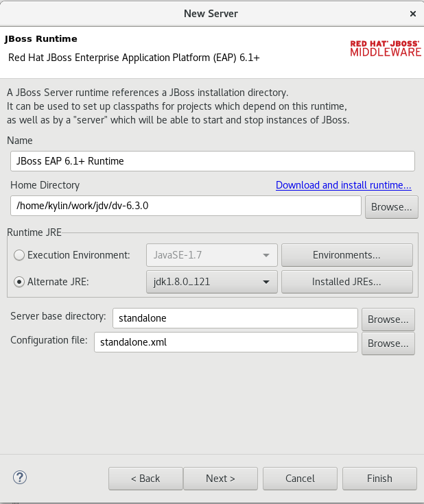
Task: Open the jdk1.8.0_121 alternate JRE dropdown
Action: click(212, 282)
